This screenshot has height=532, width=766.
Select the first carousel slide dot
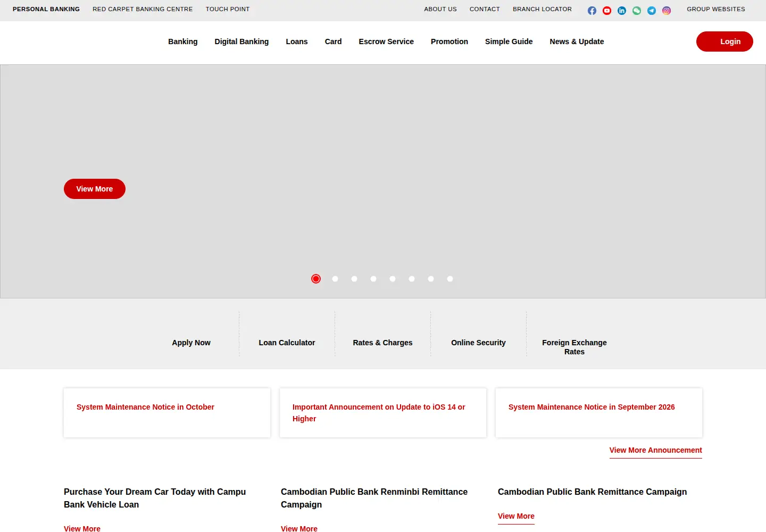[x=316, y=279]
